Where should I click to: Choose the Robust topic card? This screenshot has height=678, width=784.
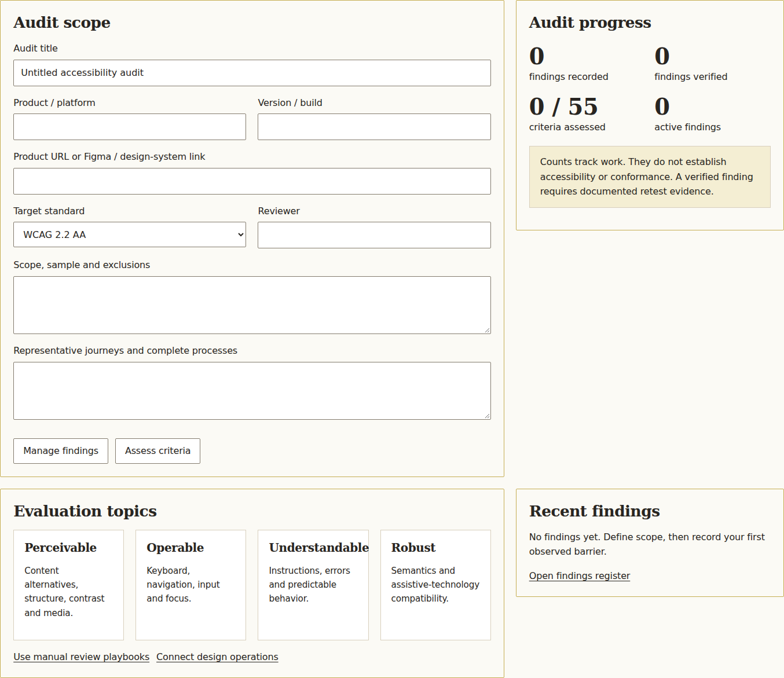tap(435, 585)
